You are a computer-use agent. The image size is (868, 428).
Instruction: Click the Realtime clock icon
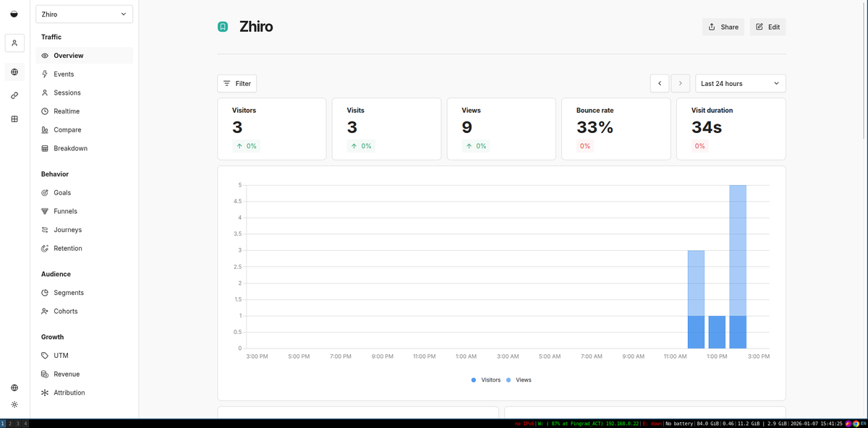(45, 111)
